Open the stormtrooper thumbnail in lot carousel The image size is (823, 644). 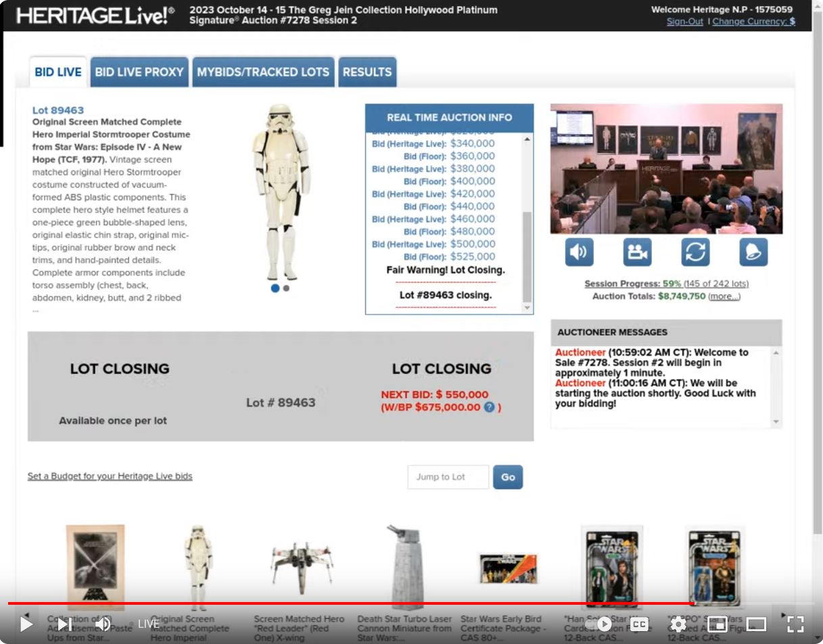point(198,568)
